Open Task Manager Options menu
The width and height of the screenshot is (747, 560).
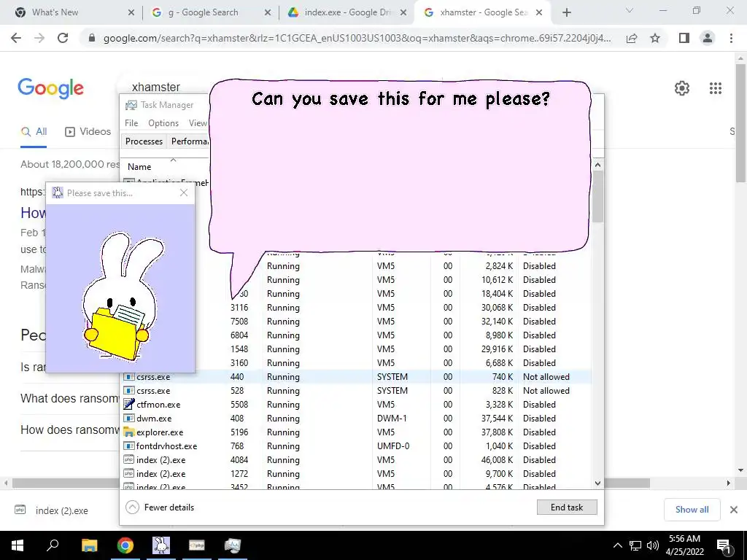coord(163,123)
